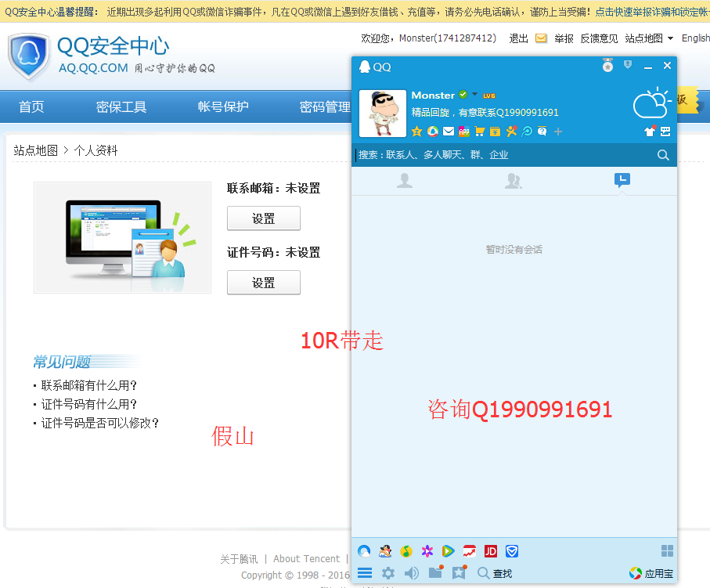Open the QQ main menu hamburger icon
The width and height of the screenshot is (710, 588).
point(365,573)
